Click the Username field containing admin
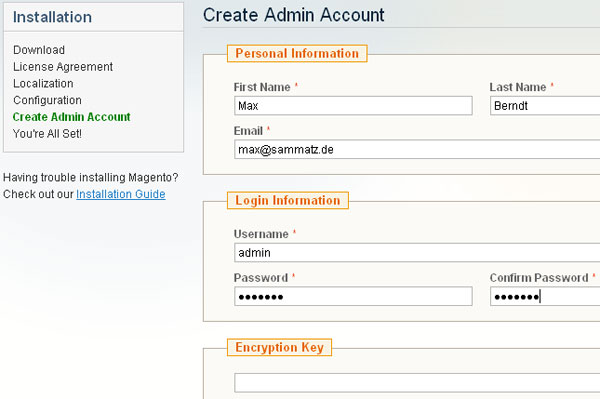Screen dimensions: 600x399 pos(417,252)
